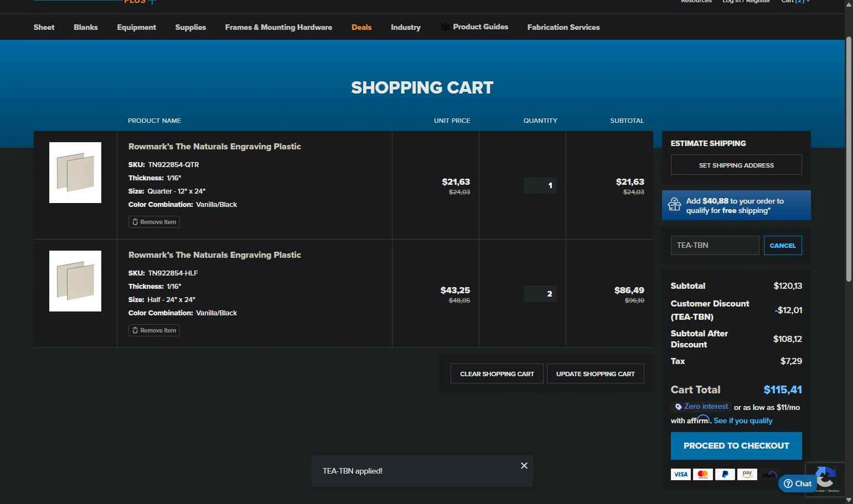The height and width of the screenshot is (504, 853).
Task: Click Clear Shopping Cart
Action: click(497, 374)
